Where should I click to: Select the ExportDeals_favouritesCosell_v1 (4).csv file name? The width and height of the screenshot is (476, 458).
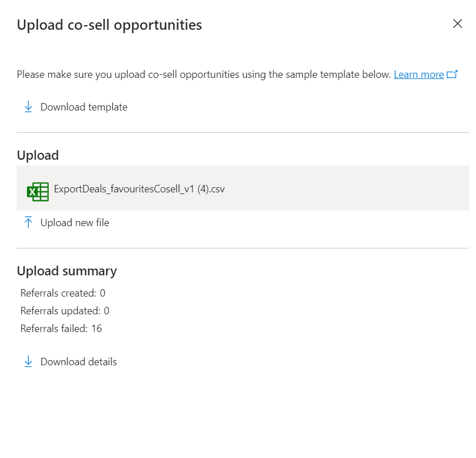click(x=139, y=189)
